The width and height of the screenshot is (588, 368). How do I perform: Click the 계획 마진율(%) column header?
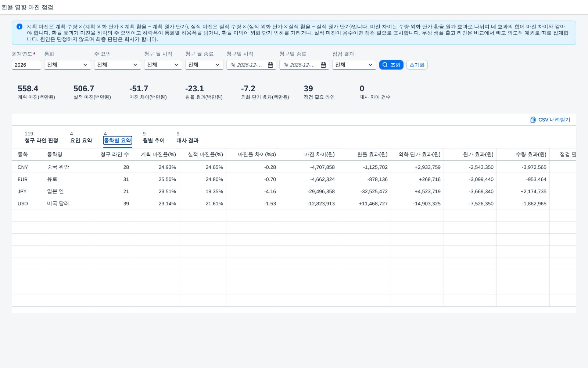tap(156, 155)
